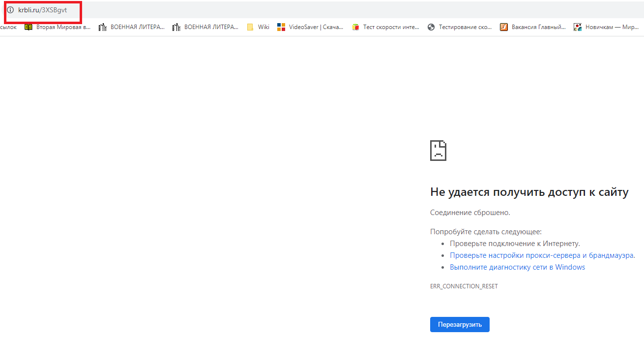644x341 pixels.
Task: Follow the proxy and firewall settings link
Action: (542, 255)
